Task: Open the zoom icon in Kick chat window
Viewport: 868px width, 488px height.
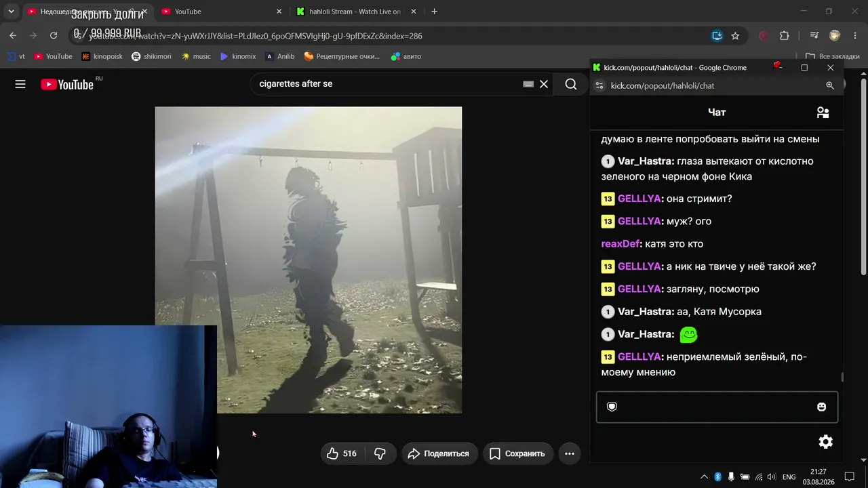Action: (829, 85)
